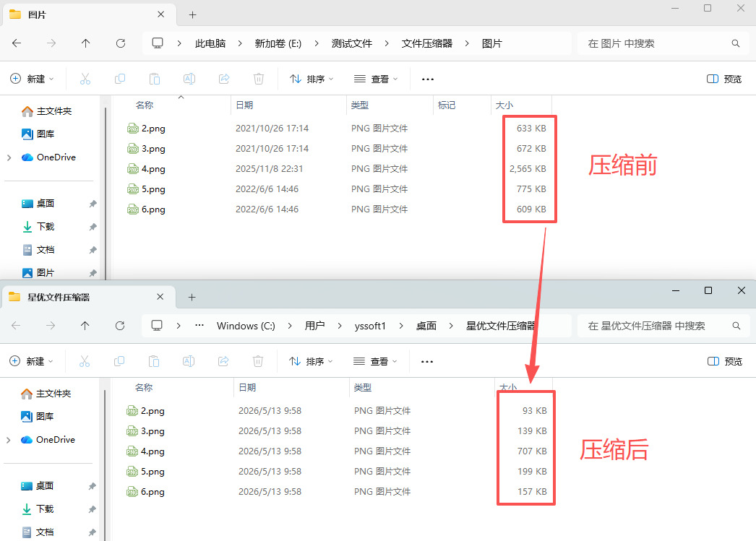Unpin 下载 in upper window sidebar

pos(93,227)
